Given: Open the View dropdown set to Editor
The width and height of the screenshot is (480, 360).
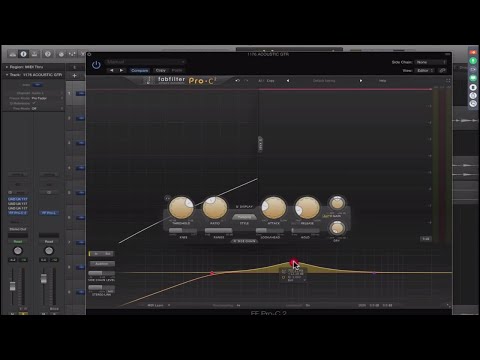Looking at the screenshot, I should (425, 70).
